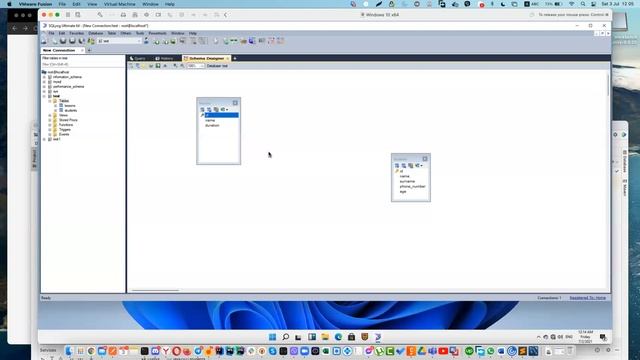Click third icon in lessons table mini toolbar

[x=216, y=110]
